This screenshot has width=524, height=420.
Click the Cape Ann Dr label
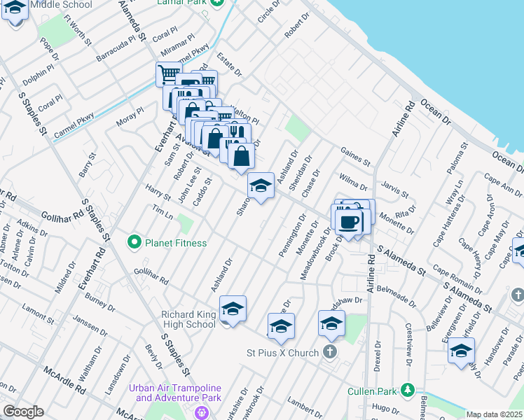(503, 185)
